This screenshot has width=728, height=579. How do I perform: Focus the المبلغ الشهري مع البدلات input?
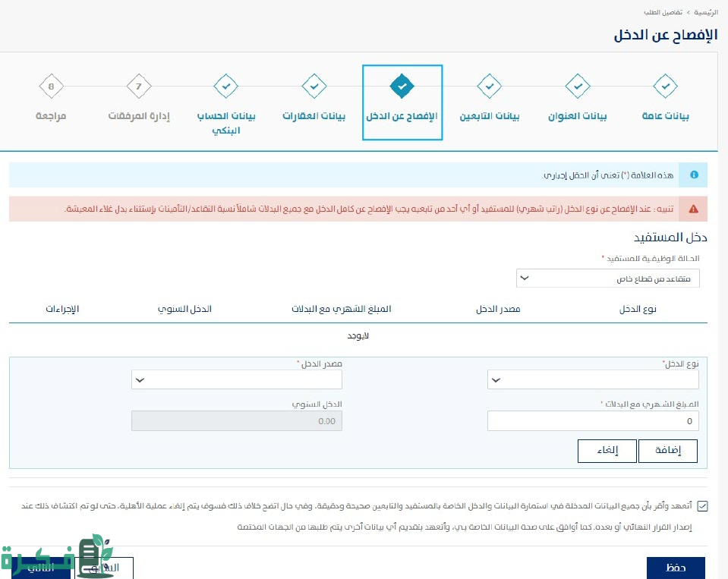[x=593, y=421]
